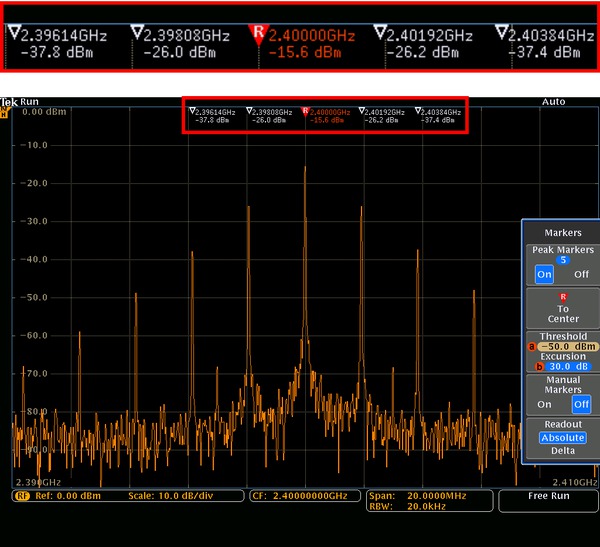Select Delta readout mode
Image resolution: width=600 pixels, height=547 pixels.
coord(562,450)
